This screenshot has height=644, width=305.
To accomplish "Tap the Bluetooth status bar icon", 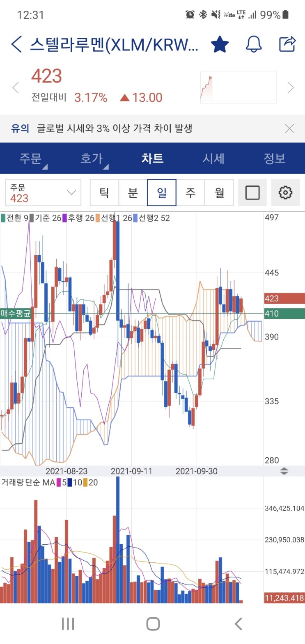I will (x=203, y=15).
